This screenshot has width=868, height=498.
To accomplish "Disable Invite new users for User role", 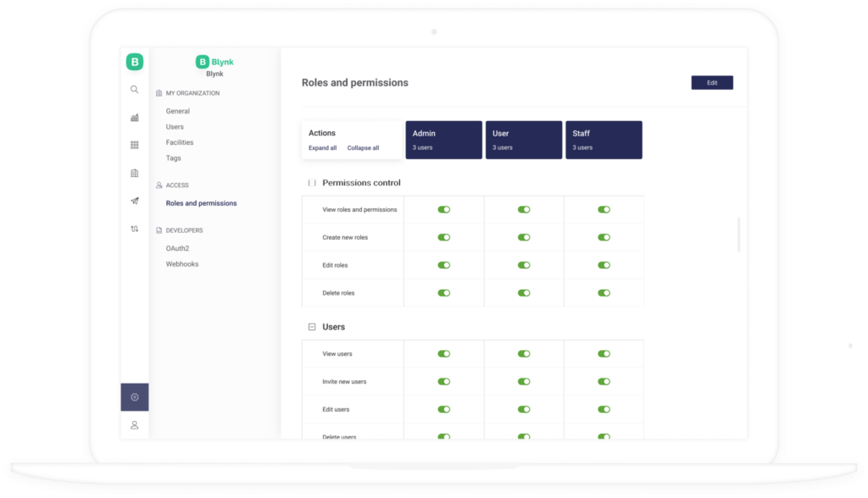I will (x=524, y=381).
